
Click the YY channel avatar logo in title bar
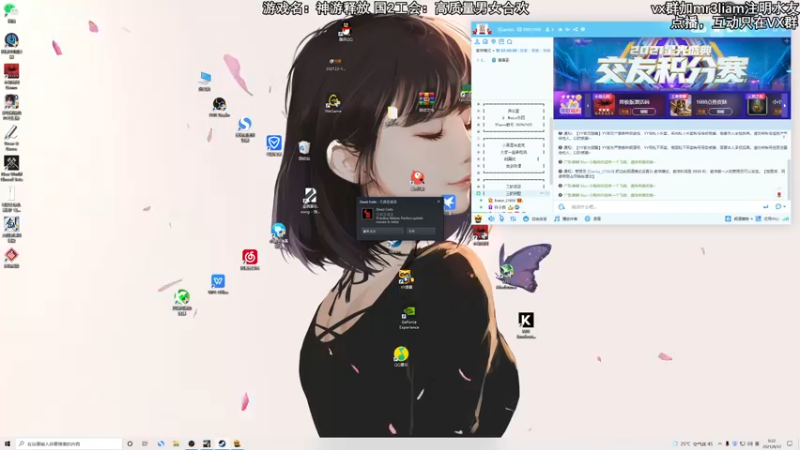tap(482, 29)
